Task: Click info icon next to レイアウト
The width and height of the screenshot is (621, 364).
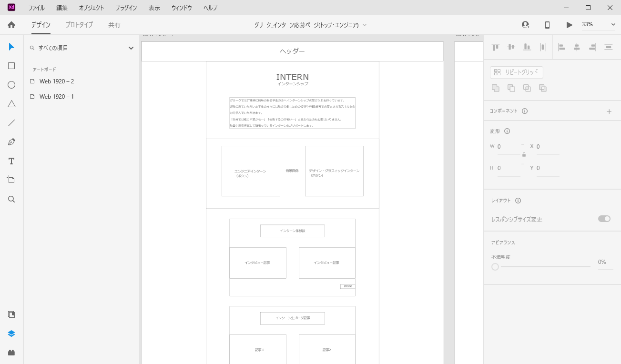Action: pos(518,201)
